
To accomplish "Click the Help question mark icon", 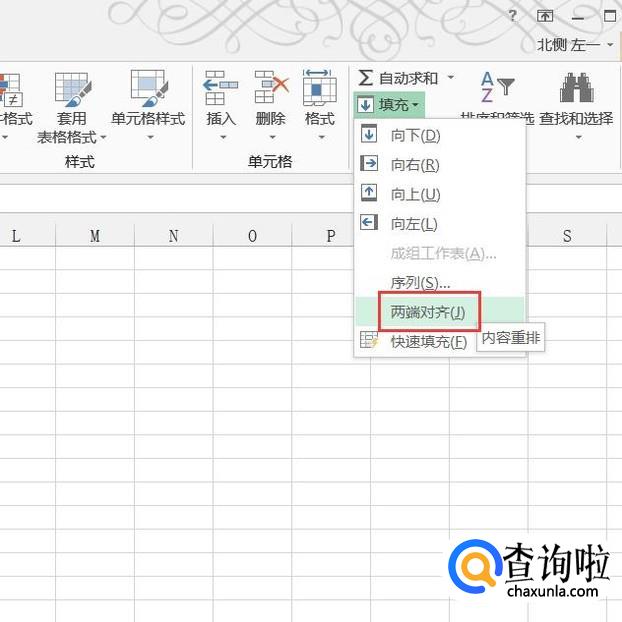I will (513, 16).
